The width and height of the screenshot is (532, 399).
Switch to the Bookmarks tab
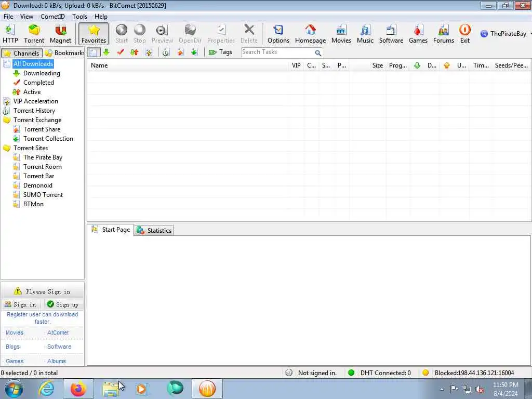click(64, 53)
